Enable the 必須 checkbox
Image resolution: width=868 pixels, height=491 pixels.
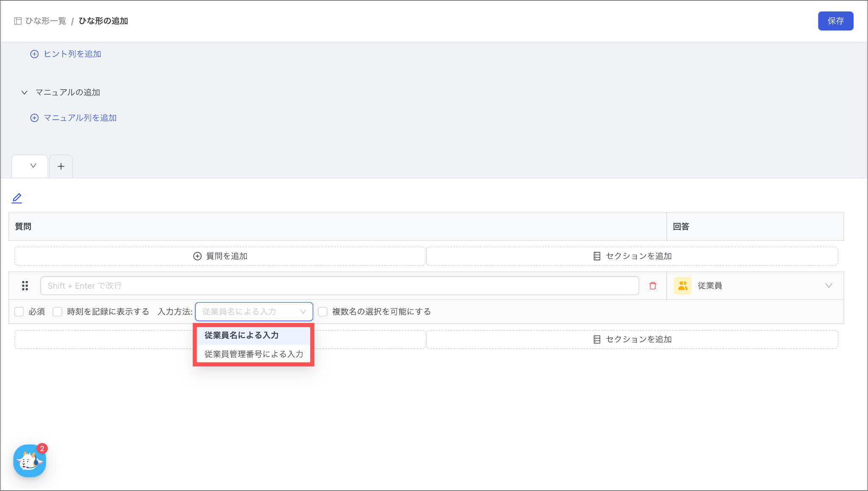tap(19, 312)
